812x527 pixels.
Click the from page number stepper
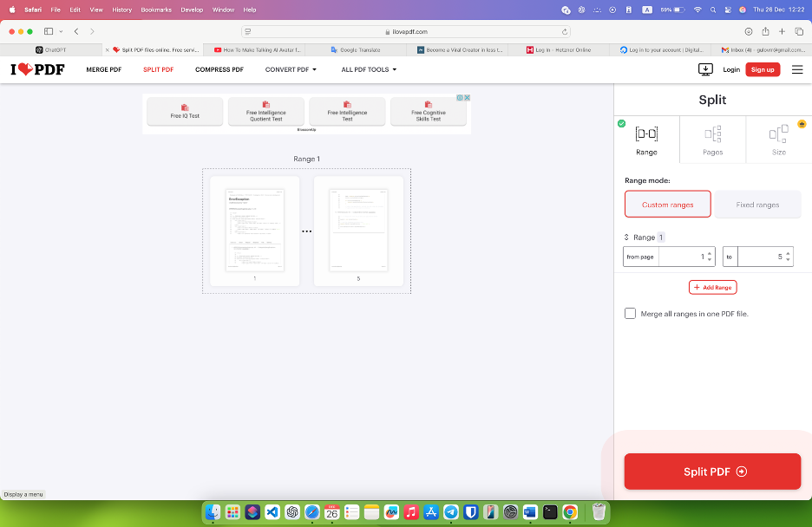coord(710,257)
